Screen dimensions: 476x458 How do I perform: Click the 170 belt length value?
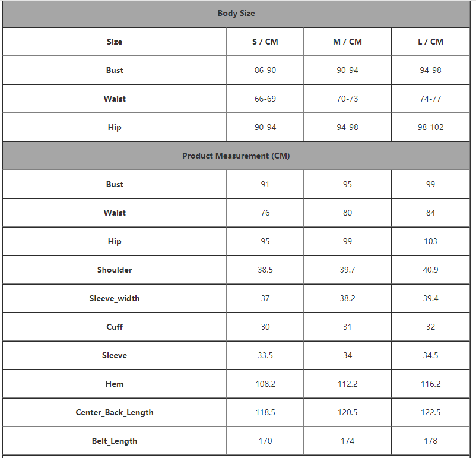point(265,441)
